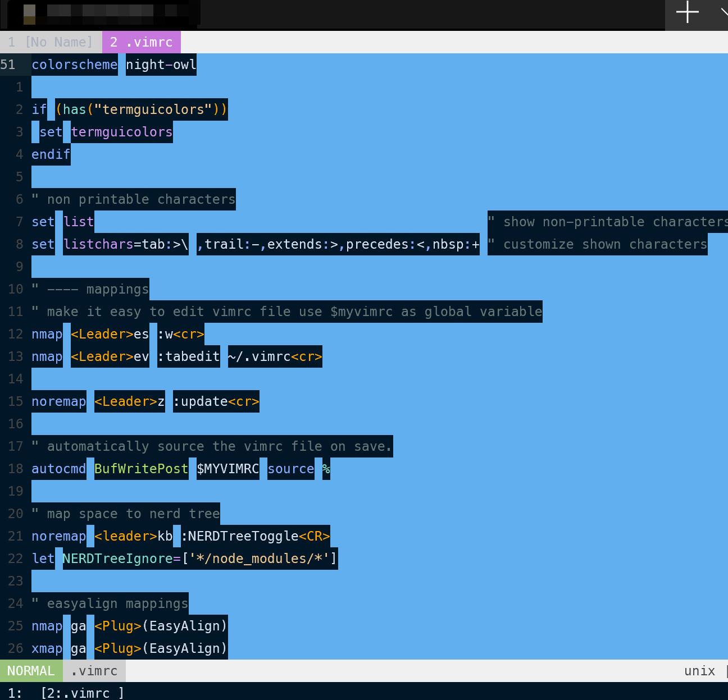Click <Leader>ev mapping
This screenshot has width=728, height=700.
click(x=110, y=356)
